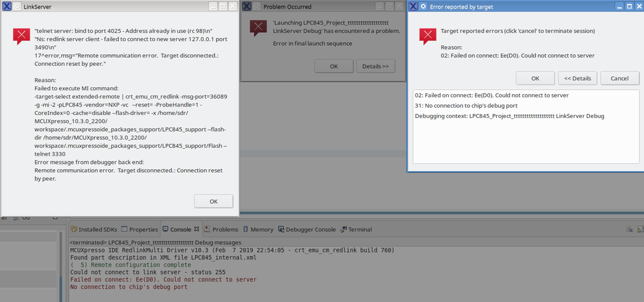Open window menu icon of Error reported by target
Screen dimensions: 644x302
click(x=413, y=6)
